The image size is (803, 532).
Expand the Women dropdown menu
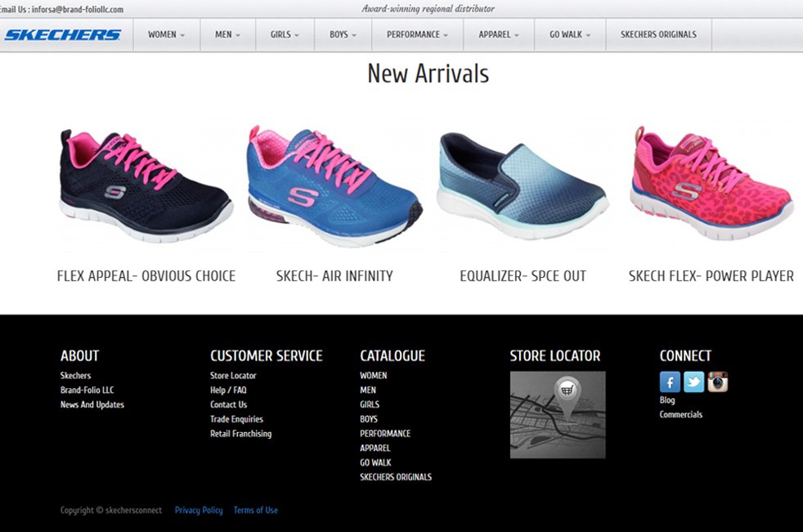[x=166, y=35]
